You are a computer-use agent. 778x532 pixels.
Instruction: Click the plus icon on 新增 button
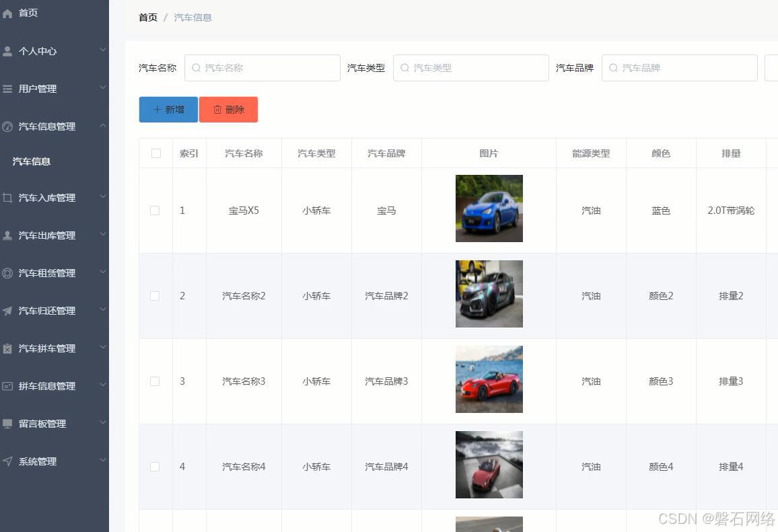[157, 110]
